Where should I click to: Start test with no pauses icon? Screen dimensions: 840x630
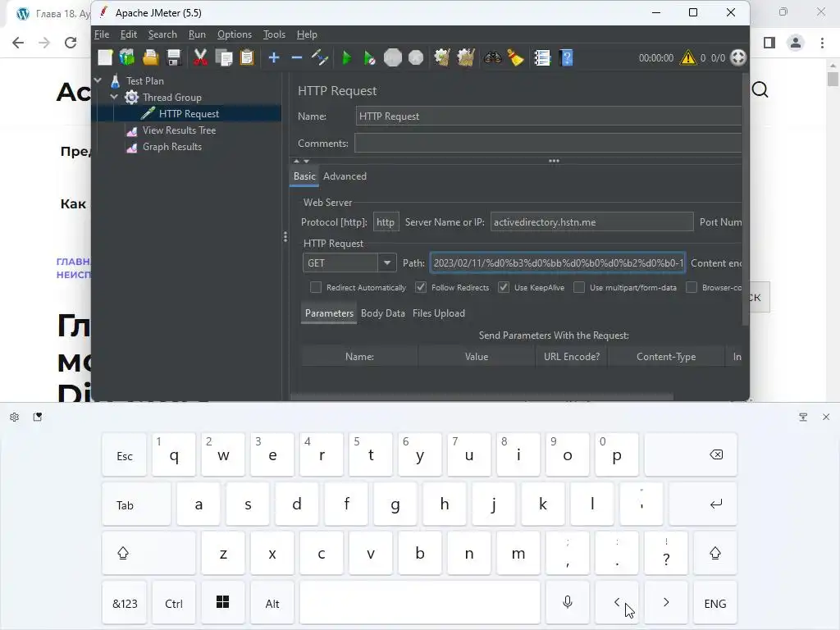(370, 57)
